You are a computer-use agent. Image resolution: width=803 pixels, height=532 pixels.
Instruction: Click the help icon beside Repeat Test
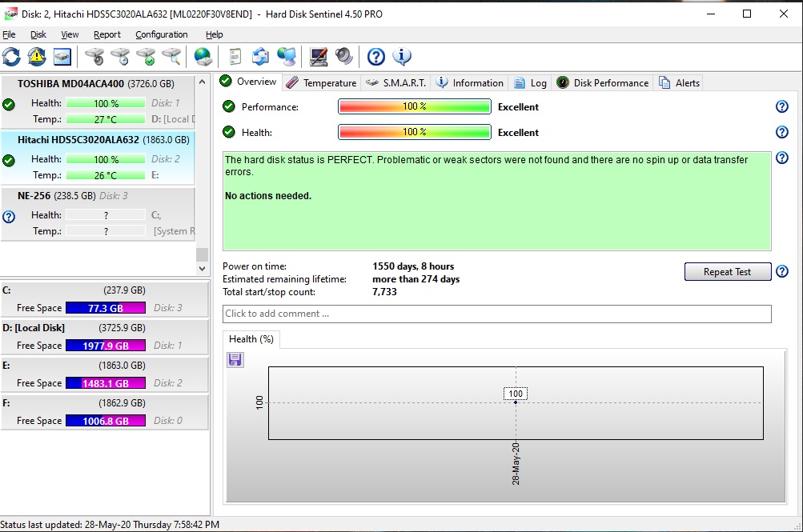[782, 271]
